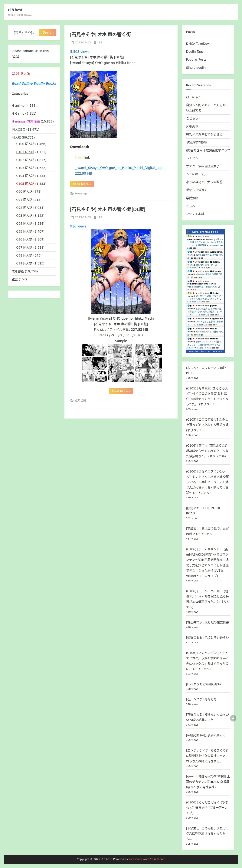The width and height of the screenshot is (242, 868).
Task: Click the Live Traffic Feed header
Action: [205, 232]
